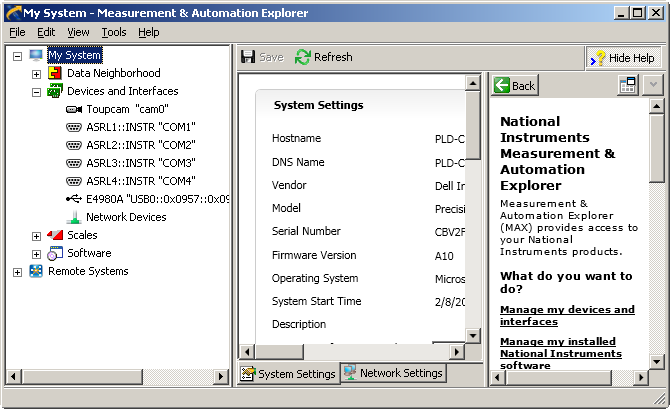Click the Software icon in tree

[55, 253]
